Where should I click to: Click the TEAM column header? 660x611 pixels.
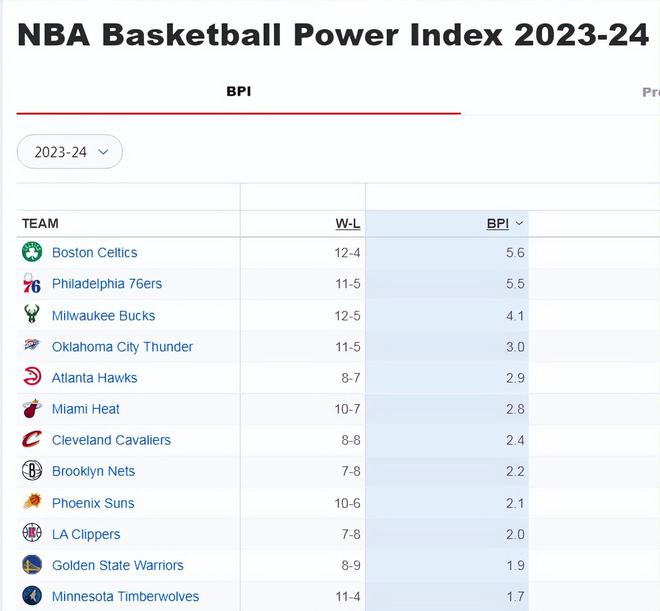41,224
